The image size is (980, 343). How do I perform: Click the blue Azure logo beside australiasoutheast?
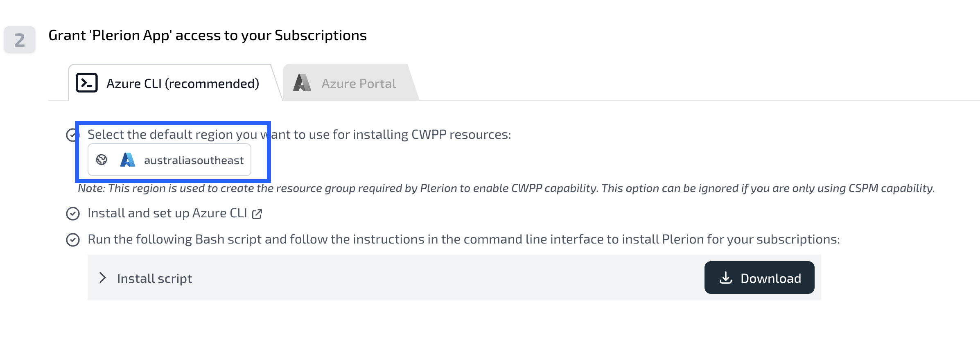128,160
